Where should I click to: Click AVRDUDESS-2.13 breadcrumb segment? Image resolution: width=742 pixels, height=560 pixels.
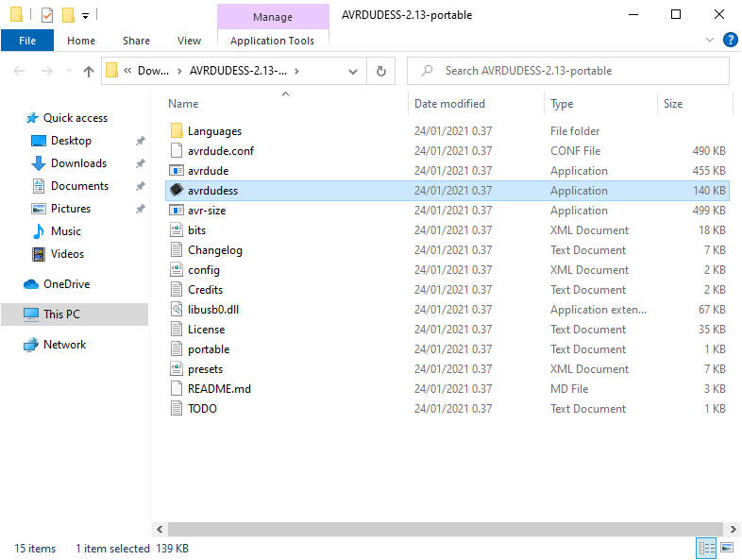238,71
